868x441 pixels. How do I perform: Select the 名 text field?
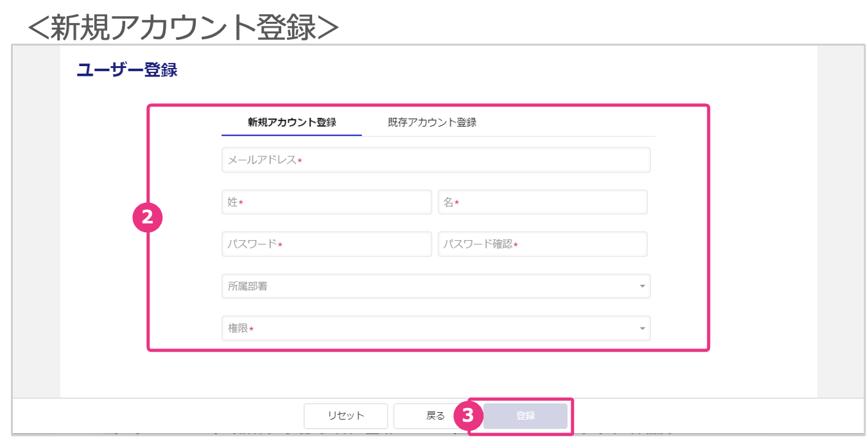pyautogui.click(x=542, y=202)
